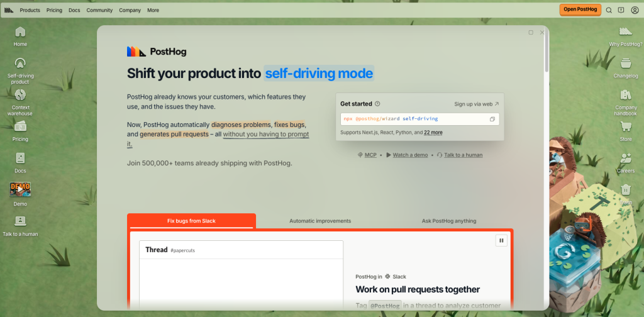Screen dimensions: 644x317
Task: Play the Demo video thumbnail icon
Action: [20, 189]
